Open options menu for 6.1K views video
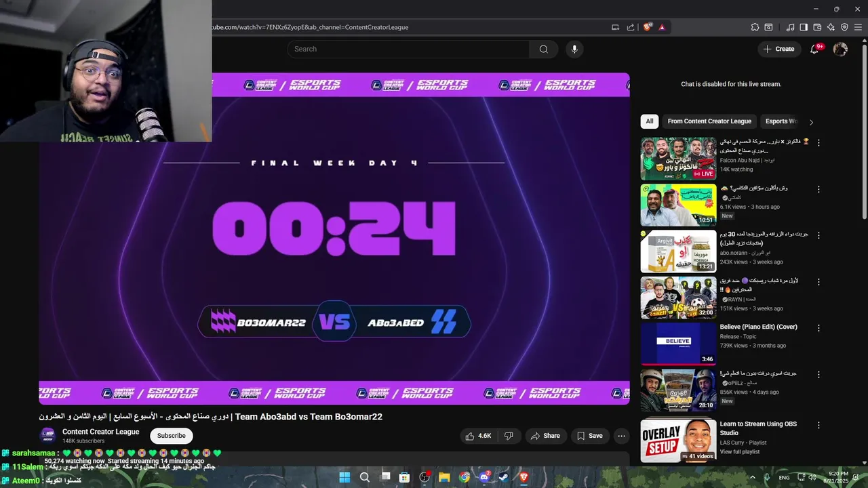Viewport: 868px width, 488px height. click(818, 189)
